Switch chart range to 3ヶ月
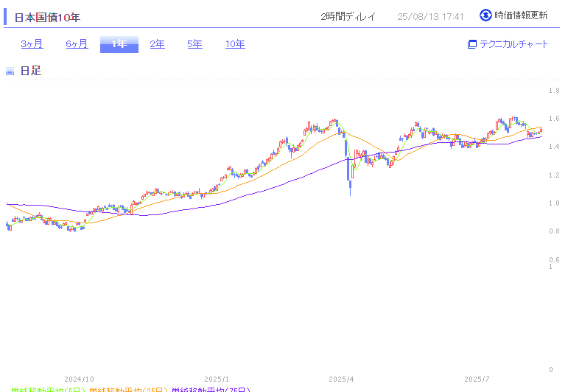Image resolution: width=568 pixels, height=392 pixels. pyautogui.click(x=32, y=44)
